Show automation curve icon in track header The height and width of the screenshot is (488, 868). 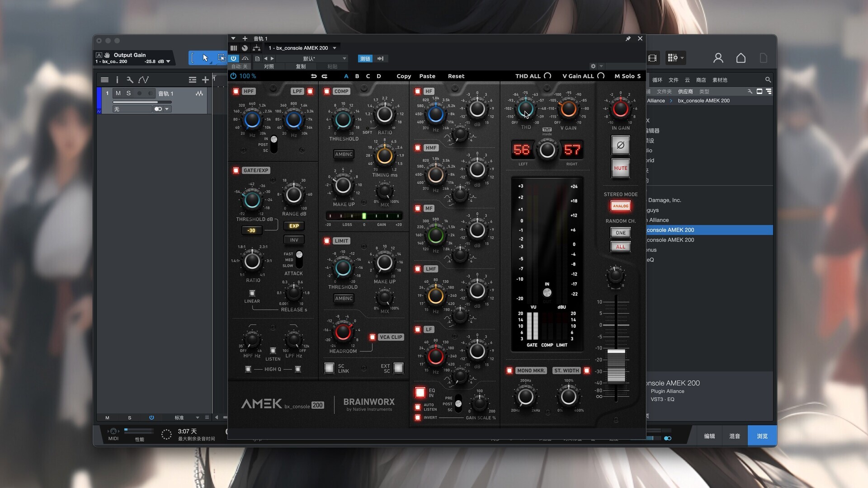click(x=143, y=80)
